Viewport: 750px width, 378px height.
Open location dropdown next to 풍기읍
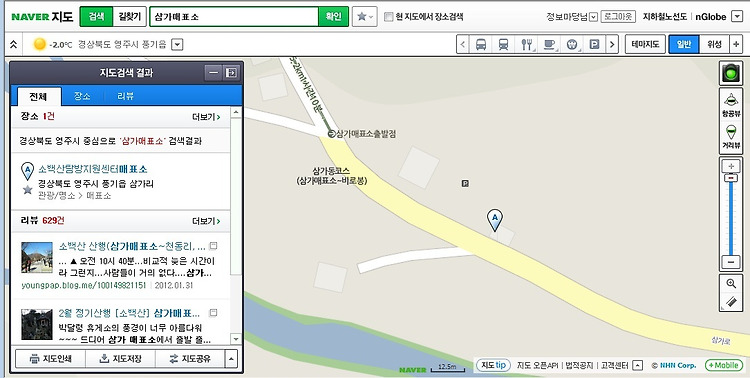click(x=177, y=44)
